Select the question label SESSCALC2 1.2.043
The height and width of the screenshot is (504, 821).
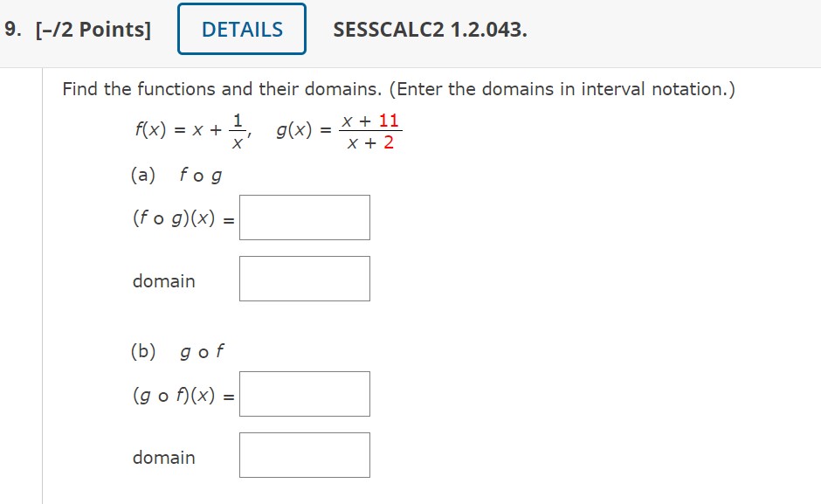(429, 28)
